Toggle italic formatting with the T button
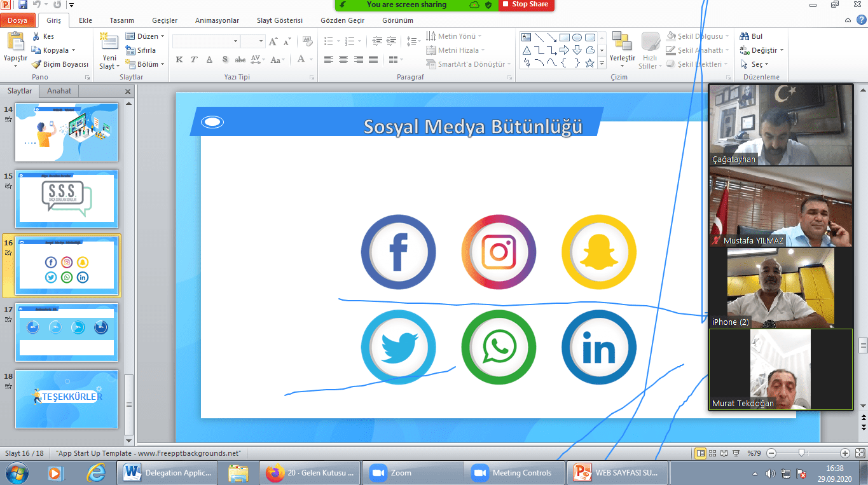The image size is (868, 485). (194, 60)
